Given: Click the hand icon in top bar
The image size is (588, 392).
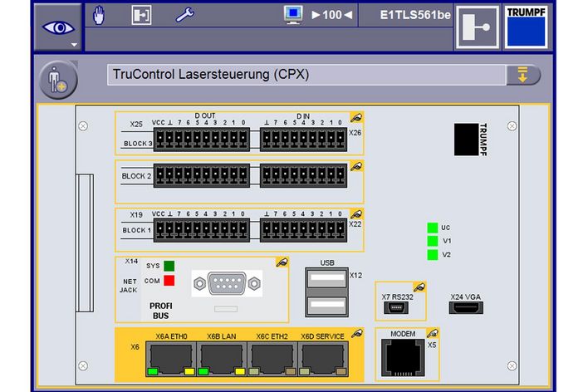Looking at the screenshot, I should [x=100, y=14].
